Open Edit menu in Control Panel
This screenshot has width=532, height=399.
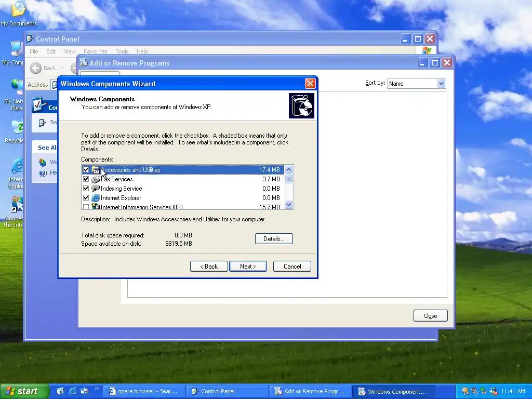tap(51, 51)
